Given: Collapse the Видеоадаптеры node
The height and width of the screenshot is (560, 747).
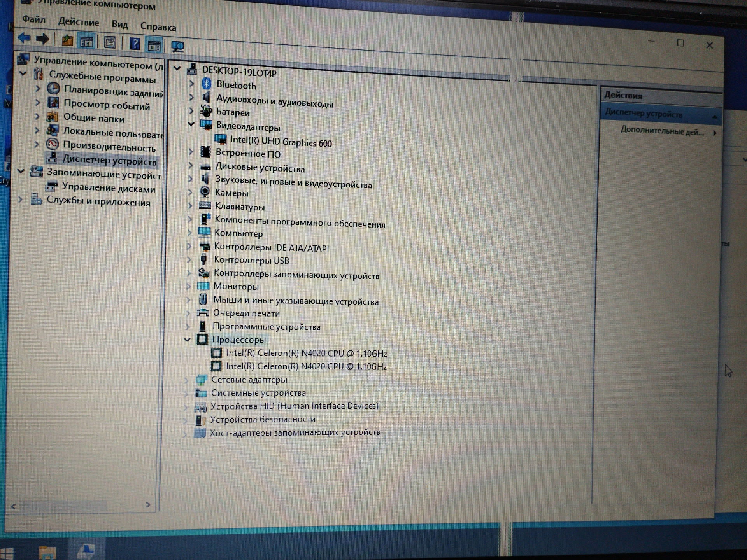Looking at the screenshot, I should pyautogui.click(x=191, y=124).
